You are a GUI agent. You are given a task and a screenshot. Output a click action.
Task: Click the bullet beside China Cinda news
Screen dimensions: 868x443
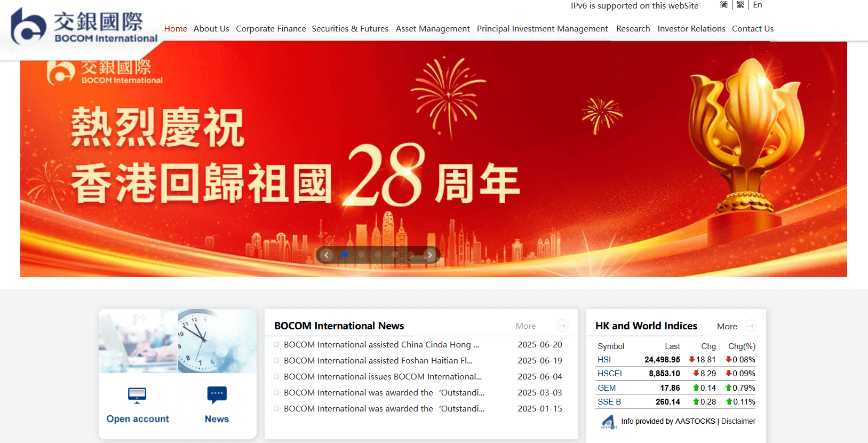[276, 345]
